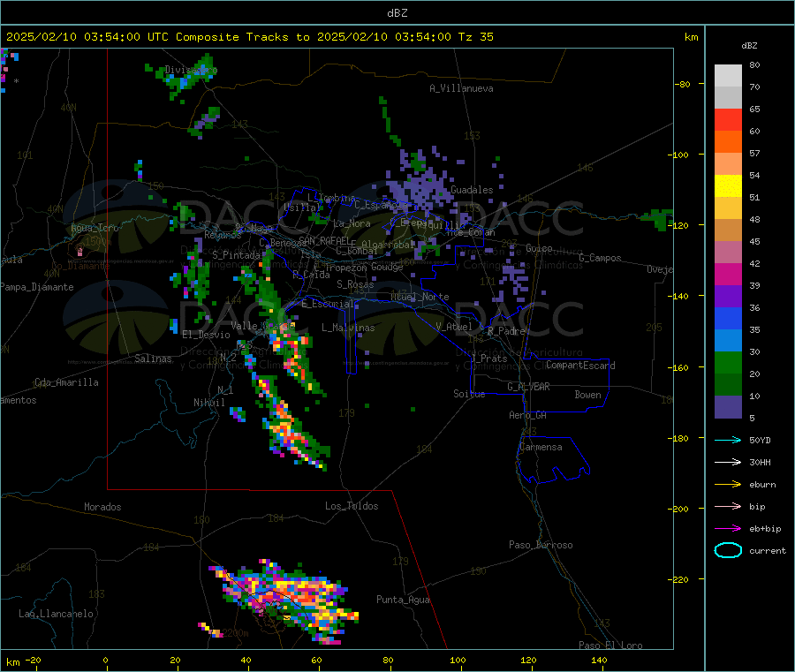Screen dimensions: 795x672
Task: Click the 'L_Malvinas' map label
Action: [x=348, y=328]
